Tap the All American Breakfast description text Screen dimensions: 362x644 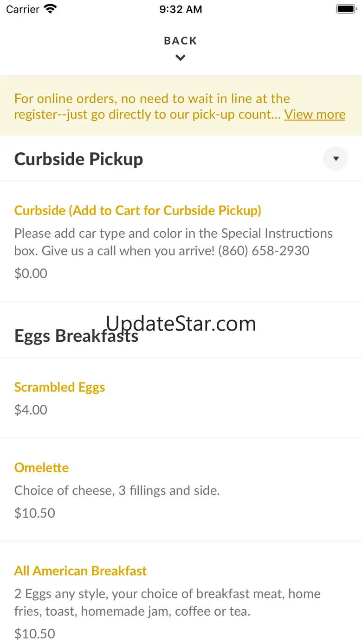pos(168,602)
